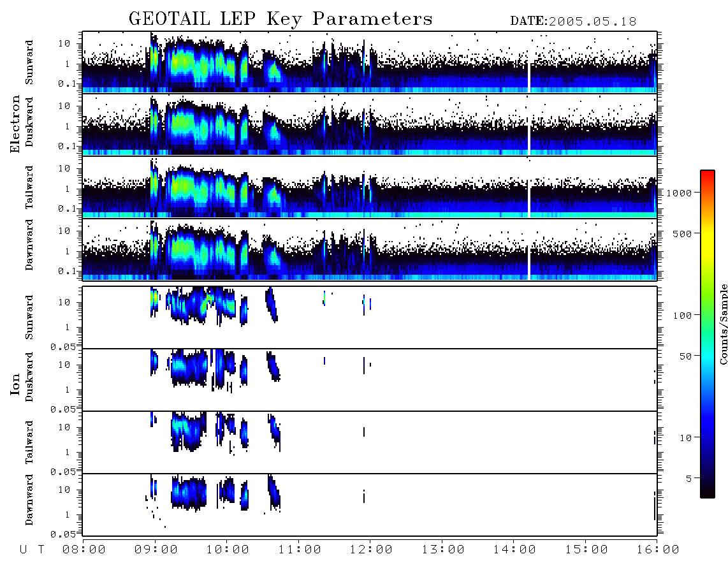The height and width of the screenshot is (561, 728).
Task: Click the '13:00' time tick label
Action: coord(443,550)
